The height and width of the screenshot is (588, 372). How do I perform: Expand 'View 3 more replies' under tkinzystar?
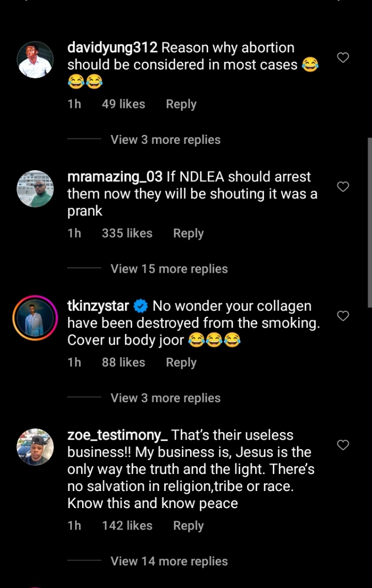[x=165, y=398]
